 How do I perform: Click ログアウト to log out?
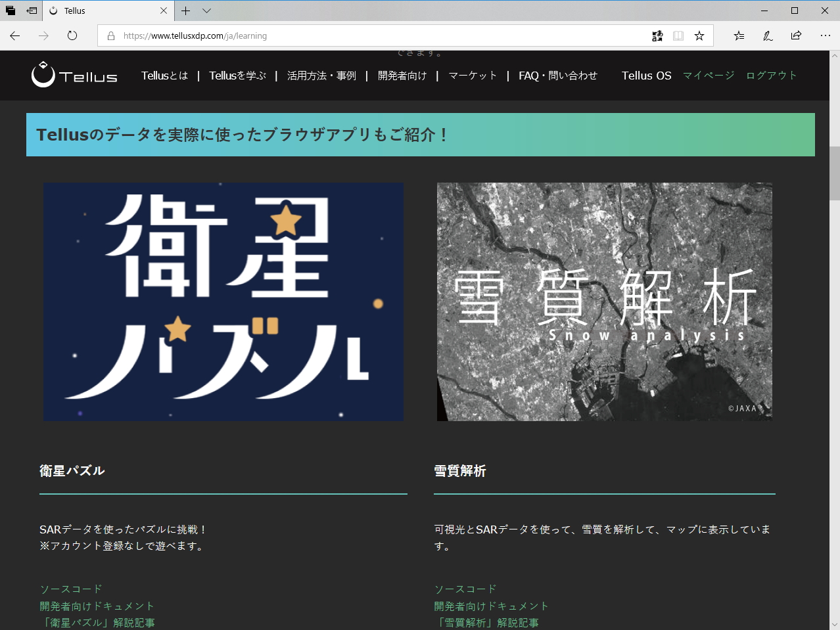click(771, 76)
